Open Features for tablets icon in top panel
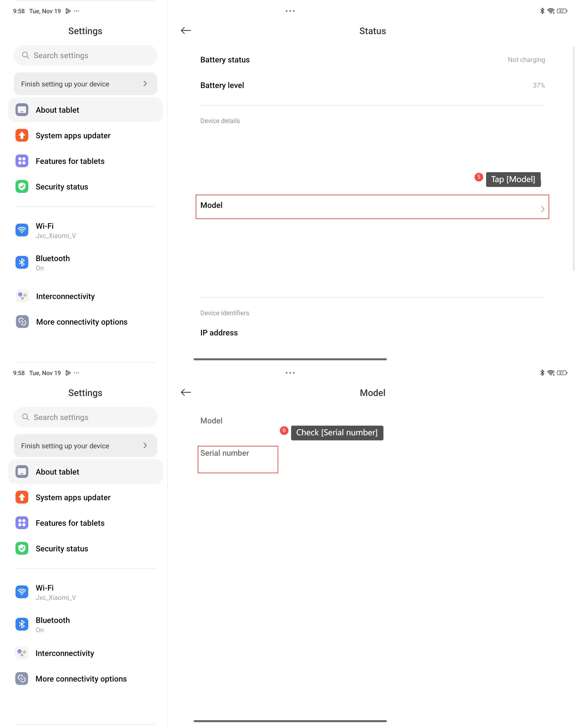The image size is (582, 728). (x=22, y=161)
